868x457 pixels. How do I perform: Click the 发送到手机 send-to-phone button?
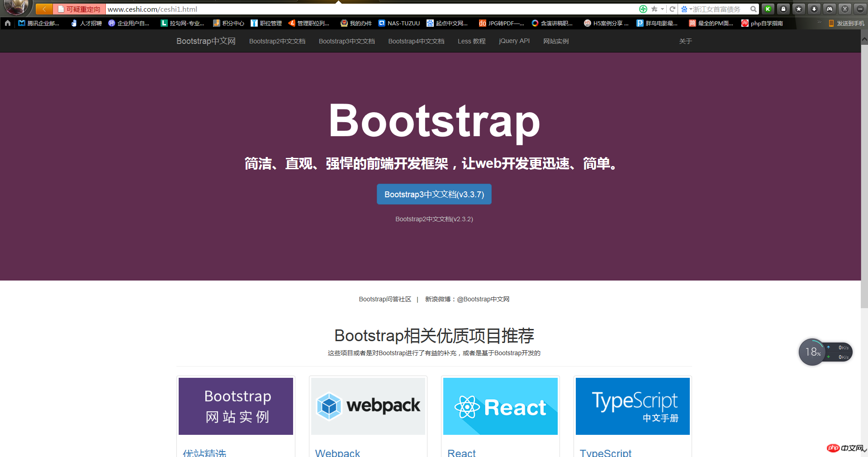pos(846,23)
